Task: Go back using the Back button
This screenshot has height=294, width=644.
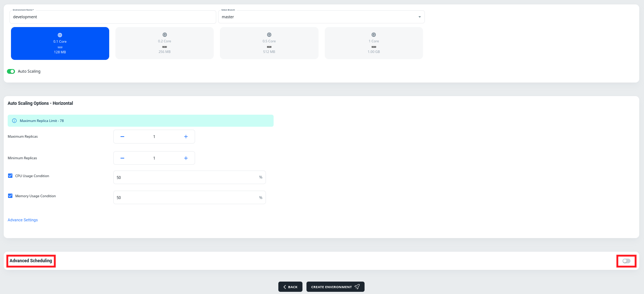Action: click(x=290, y=287)
